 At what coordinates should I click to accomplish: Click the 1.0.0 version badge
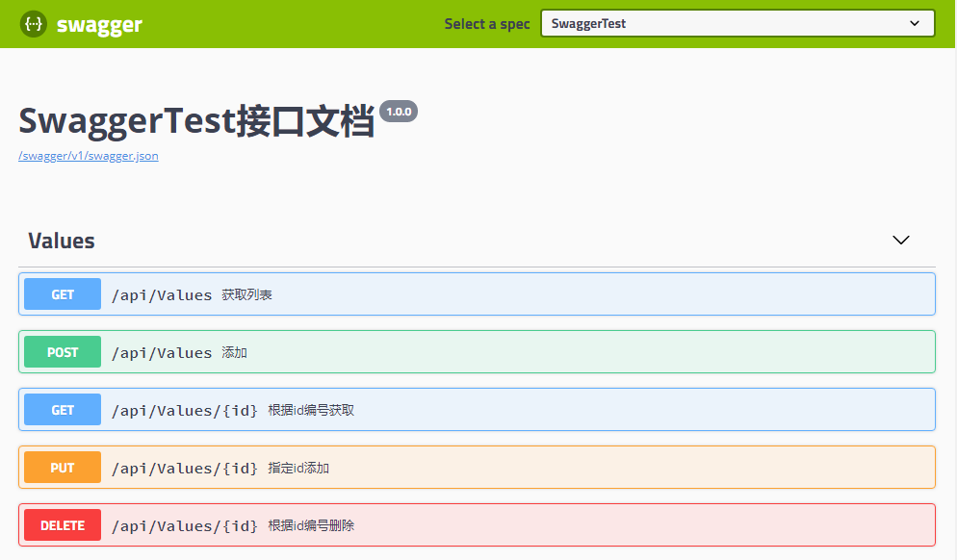point(399,112)
